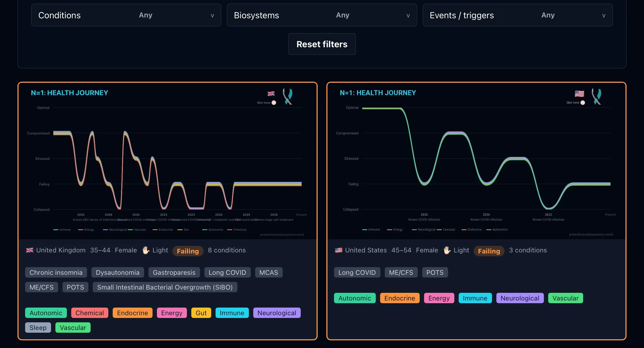Viewport: 644px width, 348px height.
Task: Select the ME/CFS tag on the UK card
Action: (41, 287)
